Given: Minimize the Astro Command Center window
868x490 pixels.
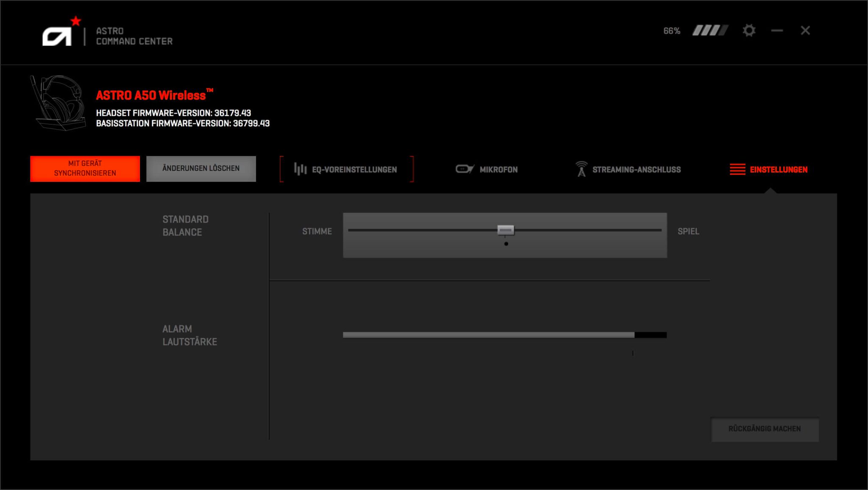Looking at the screenshot, I should click(777, 31).
